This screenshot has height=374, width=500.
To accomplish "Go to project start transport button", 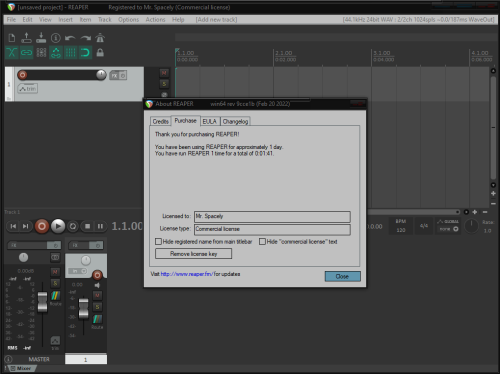I will [x=13, y=226].
